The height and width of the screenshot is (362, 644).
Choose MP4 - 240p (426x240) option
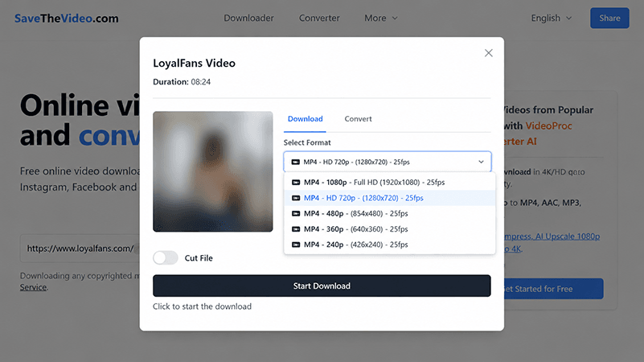389,245
